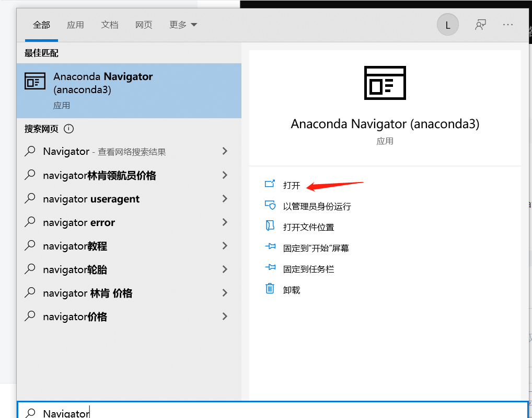Choose 卸载 to uninstall the app
Screen dimensions: 532x418
pyautogui.click(x=292, y=290)
